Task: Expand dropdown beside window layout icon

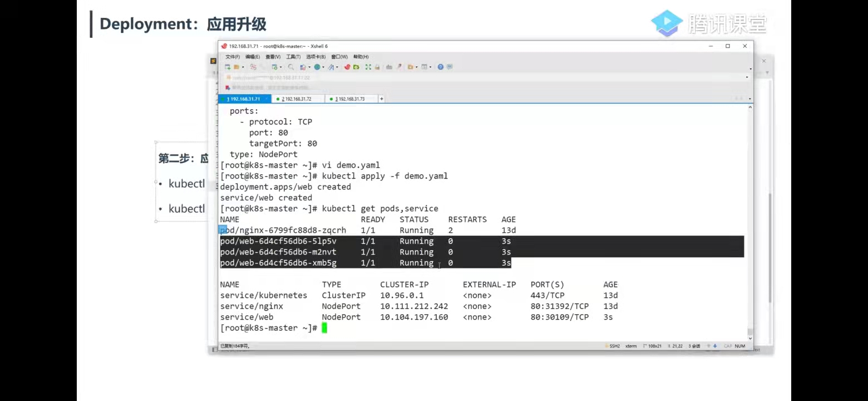Action: point(431,67)
